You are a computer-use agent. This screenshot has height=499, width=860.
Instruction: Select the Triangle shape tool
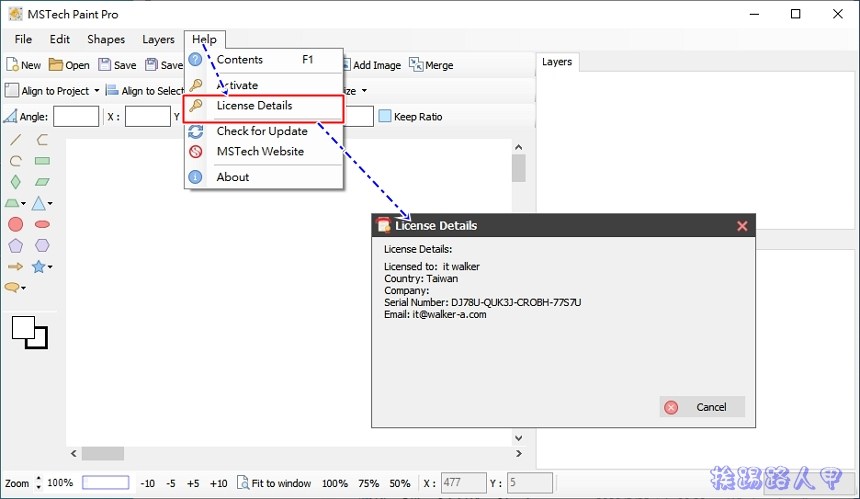tap(38, 203)
